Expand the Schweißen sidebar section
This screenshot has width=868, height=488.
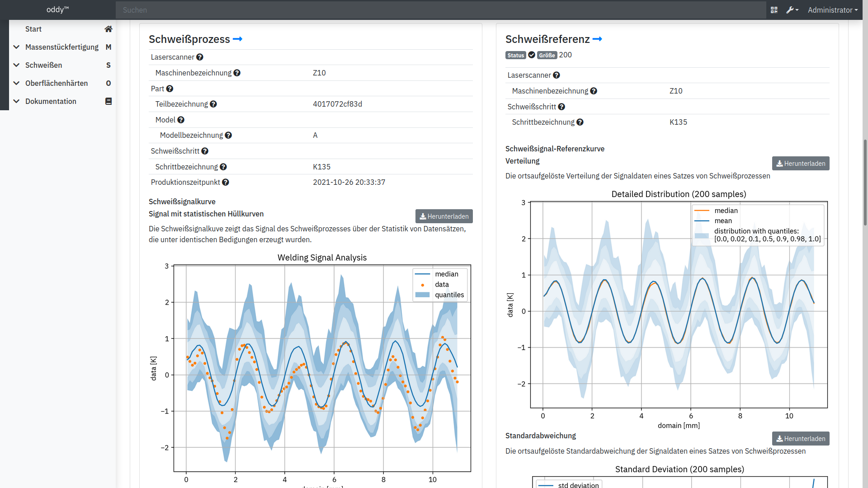coord(43,65)
